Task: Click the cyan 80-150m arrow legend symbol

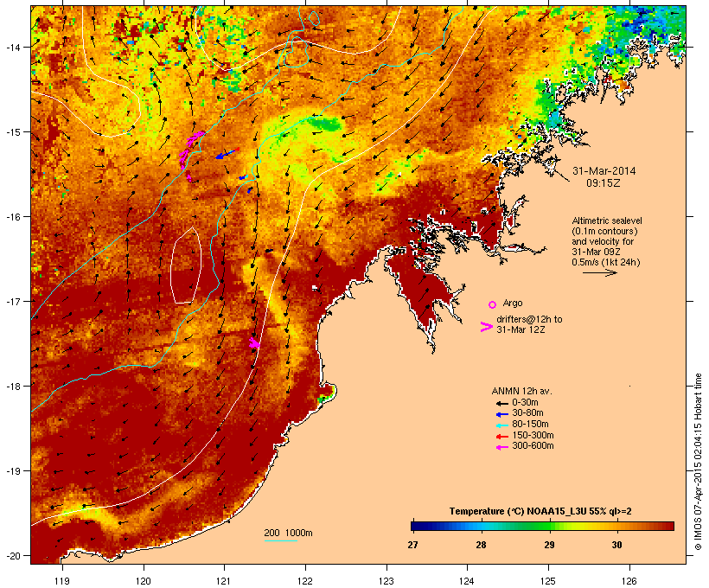Action: coord(501,425)
